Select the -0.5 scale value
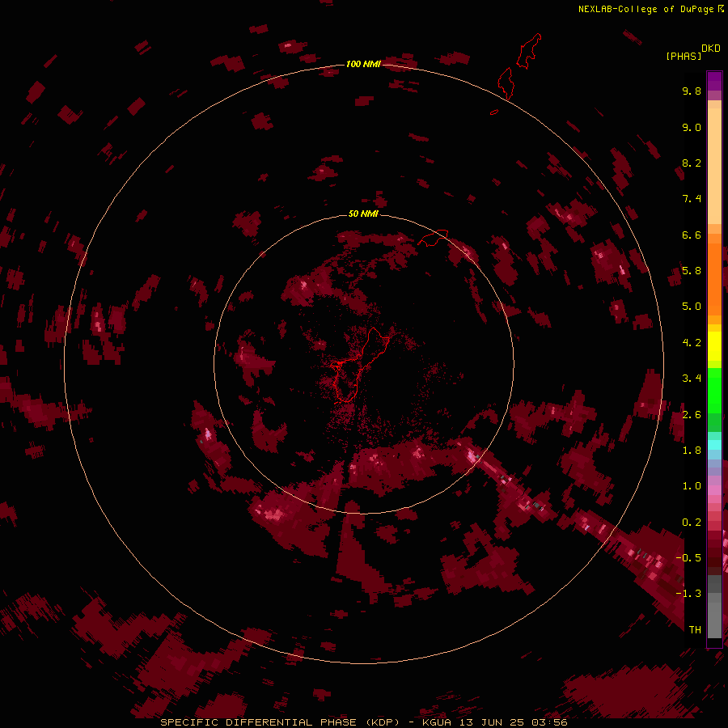Screen dimensions: 728x728 tap(688, 558)
